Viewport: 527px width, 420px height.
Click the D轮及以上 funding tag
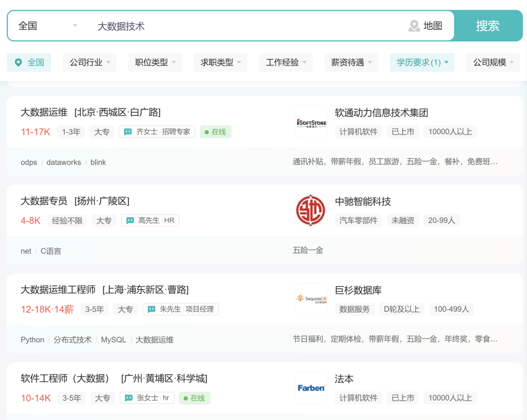pyautogui.click(x=402, y=309)
